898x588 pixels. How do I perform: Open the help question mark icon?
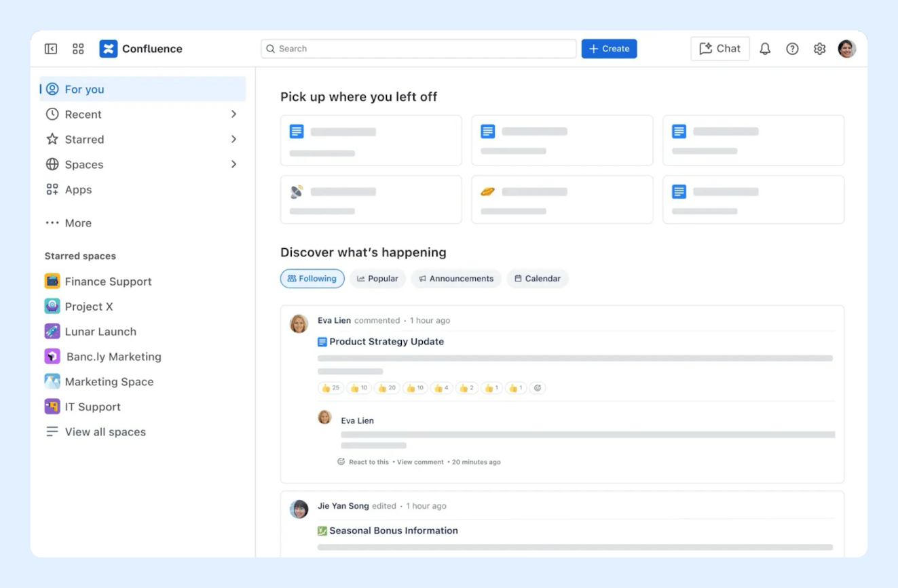click(x=792, y=49)
